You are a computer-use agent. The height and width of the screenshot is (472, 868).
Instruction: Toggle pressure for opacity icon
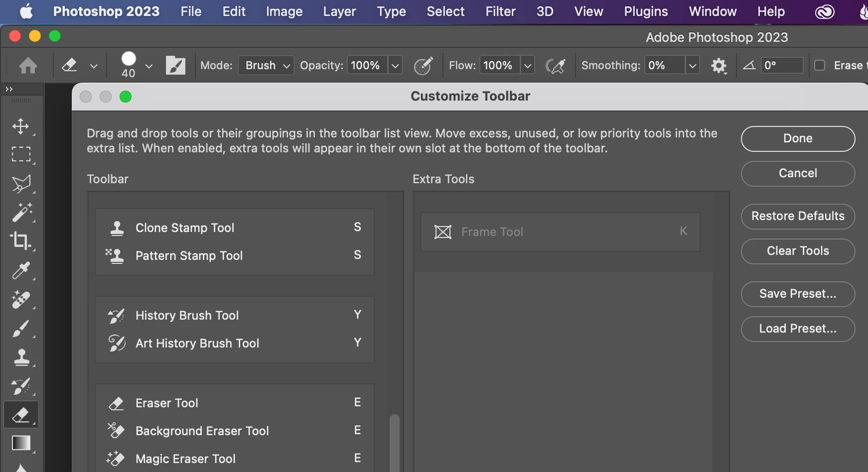[423, 65]
